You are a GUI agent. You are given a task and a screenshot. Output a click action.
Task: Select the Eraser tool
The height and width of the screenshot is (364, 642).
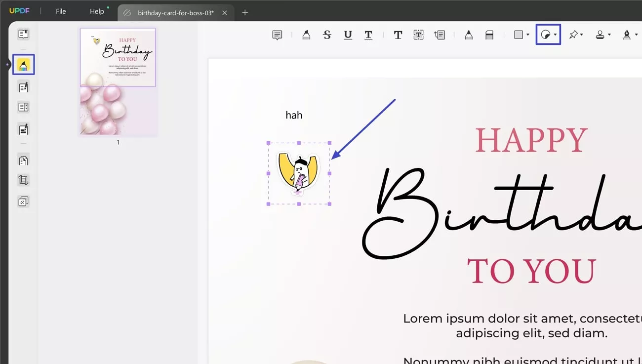tap(489, 35)
